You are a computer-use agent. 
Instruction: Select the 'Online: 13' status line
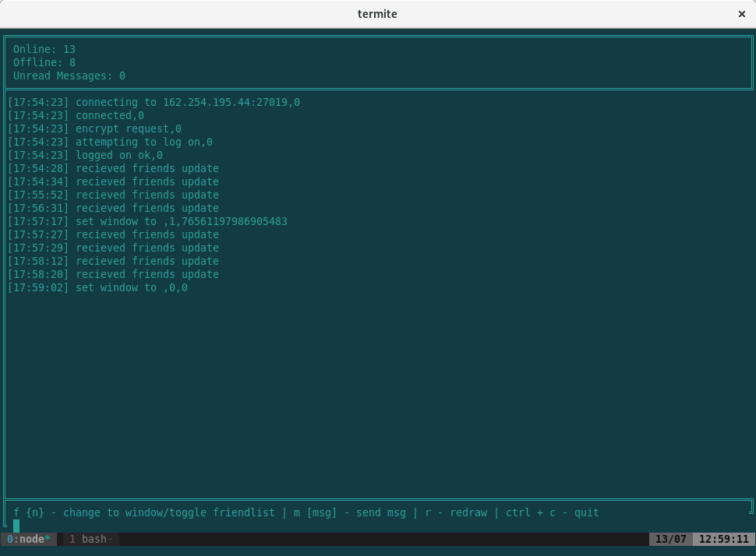coord(44,49)
